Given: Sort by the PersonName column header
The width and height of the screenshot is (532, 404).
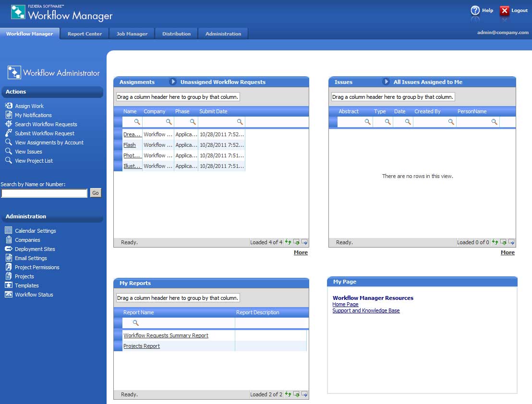Looking at the screenshot, I should click(472, 111).
